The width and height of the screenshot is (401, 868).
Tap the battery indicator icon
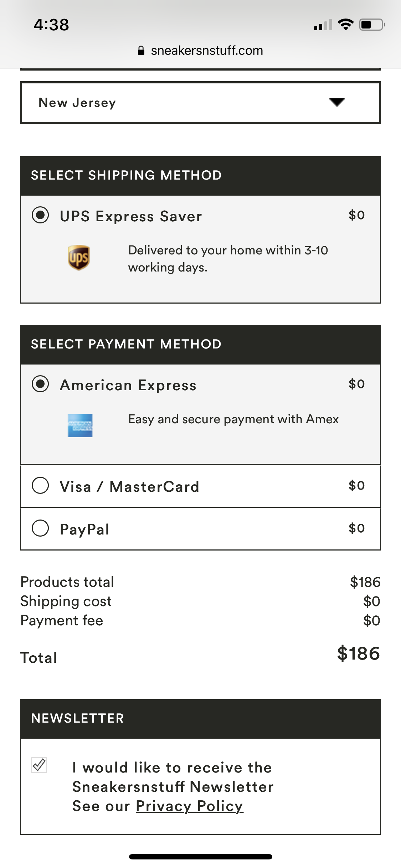point(372,25)
